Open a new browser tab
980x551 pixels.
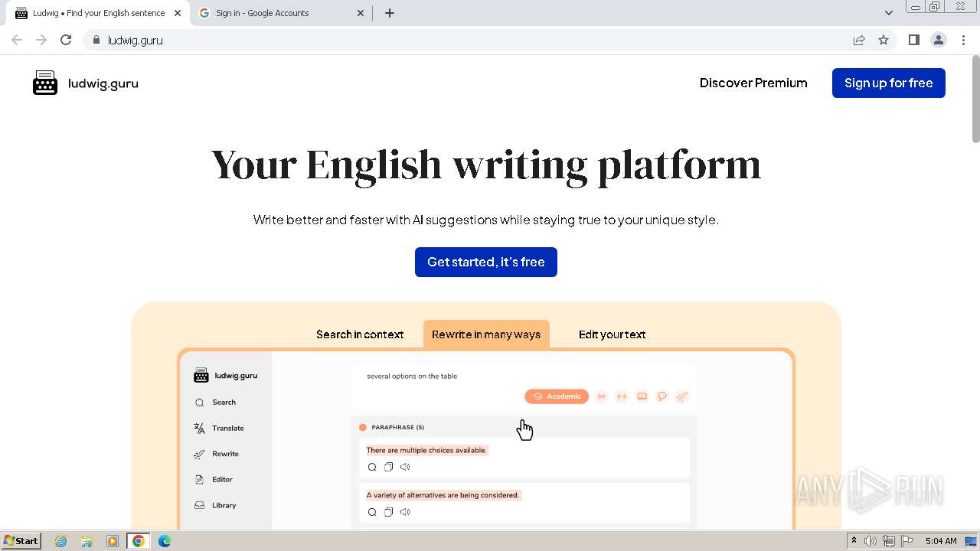(390, 13)
